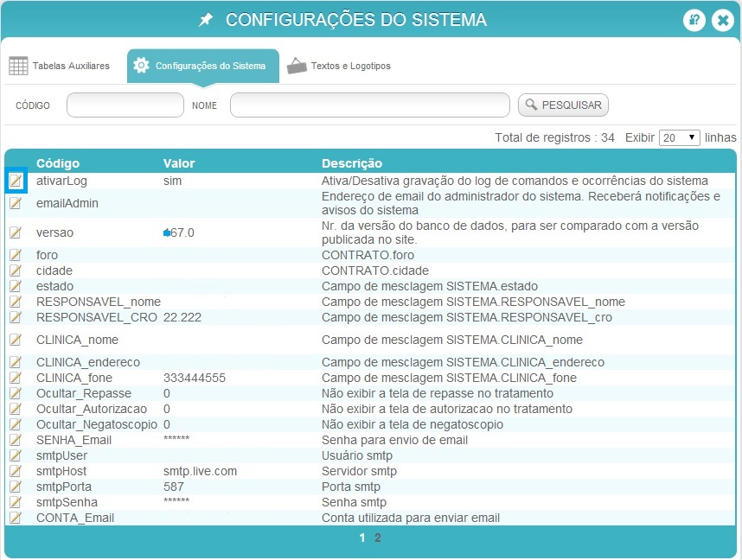742x560 pixels.
Task: Click the 'CONTRATO.cidade' description
Action: [x=375, y=270]
